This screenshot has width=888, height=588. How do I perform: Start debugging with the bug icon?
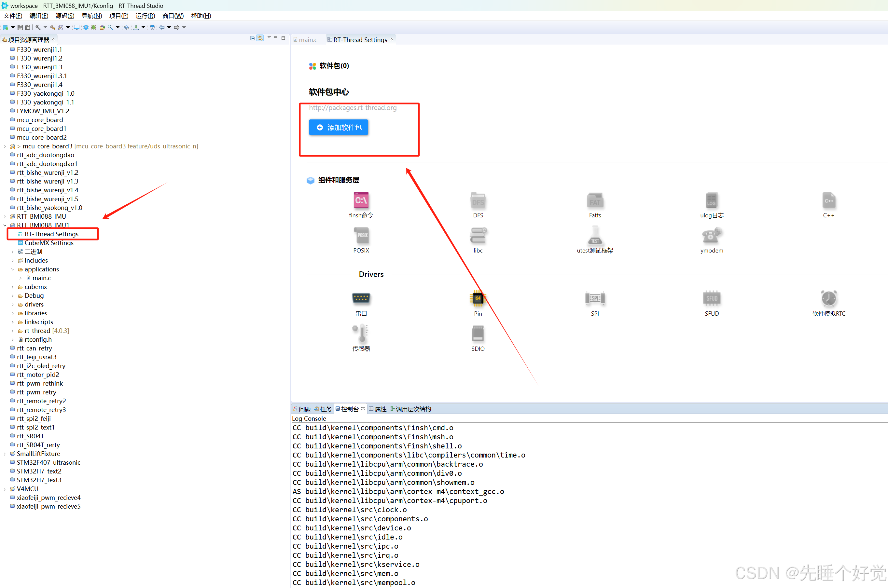(x=93, y=27)
